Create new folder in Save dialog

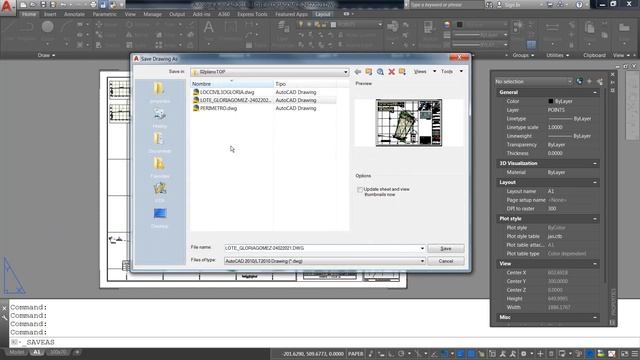click(402, 72)
